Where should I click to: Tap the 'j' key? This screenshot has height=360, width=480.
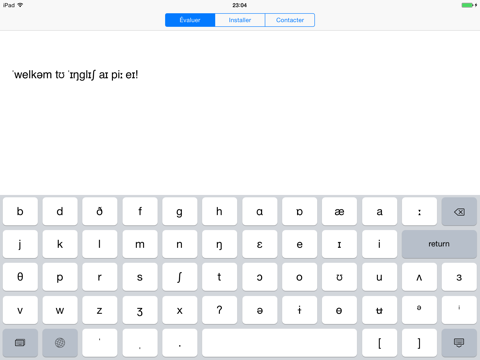(20, 244)
